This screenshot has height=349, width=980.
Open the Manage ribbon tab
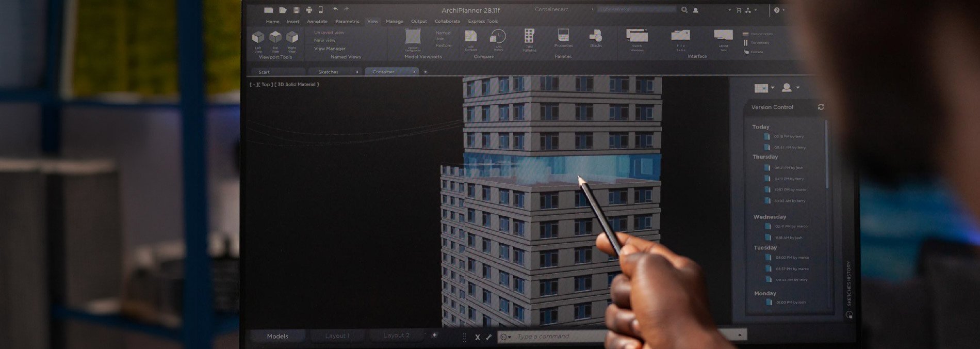(x=395, y=21)
